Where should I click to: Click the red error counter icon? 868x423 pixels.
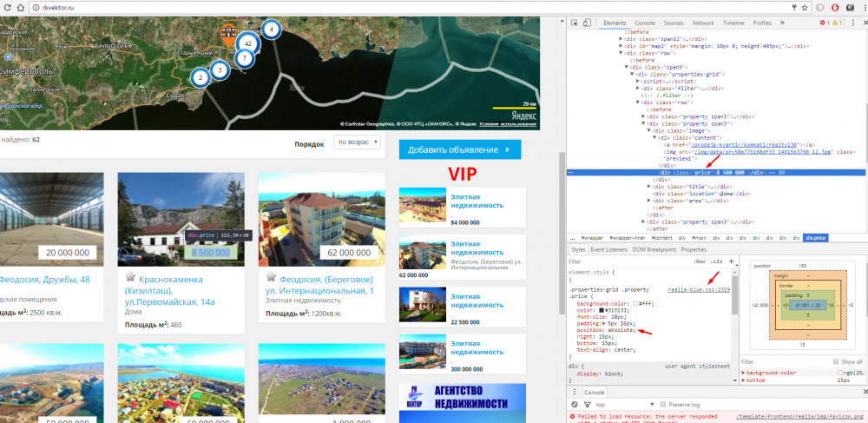[x=825, y=23]
